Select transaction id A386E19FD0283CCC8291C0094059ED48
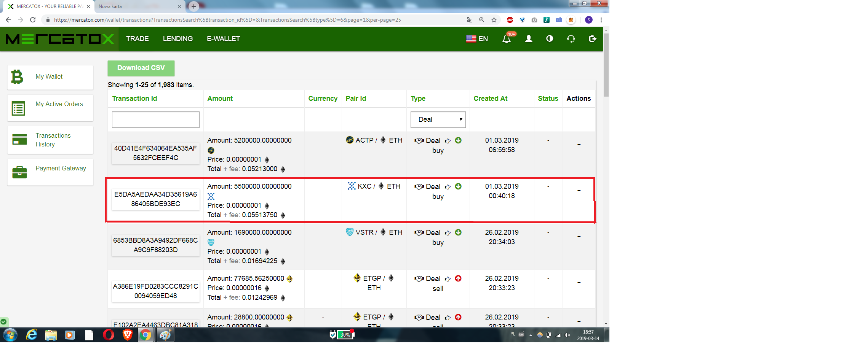Image resolution: width=868 pixels, height=364 pixels. coord(156,291)
